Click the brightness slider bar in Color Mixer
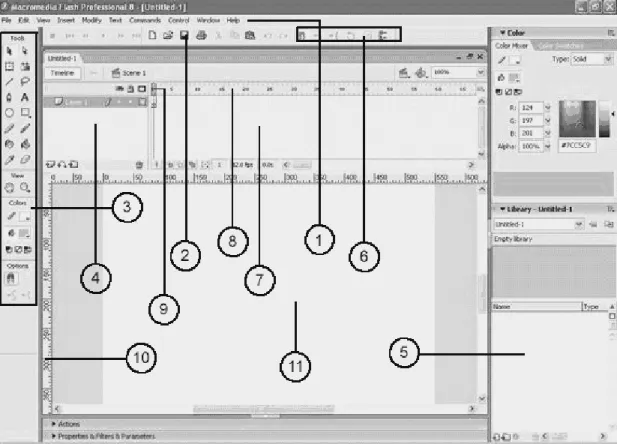This screenshot has width=617, height=444. pos(604,119)
